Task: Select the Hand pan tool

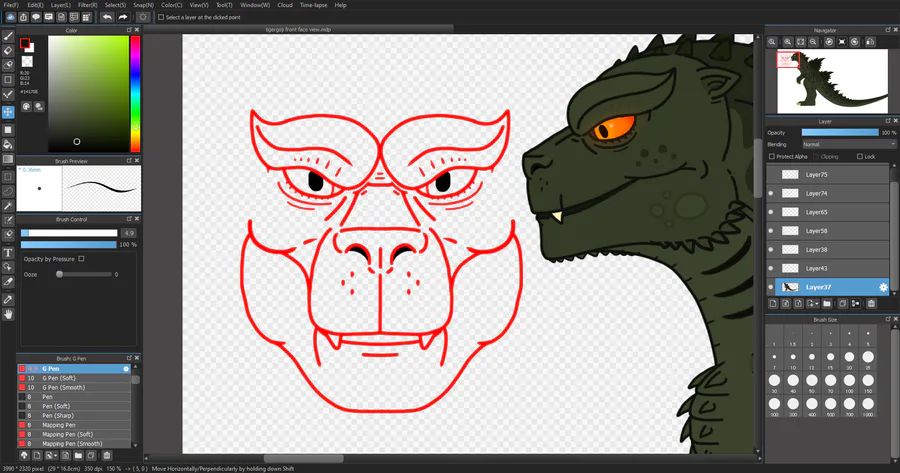Action: 8,314
